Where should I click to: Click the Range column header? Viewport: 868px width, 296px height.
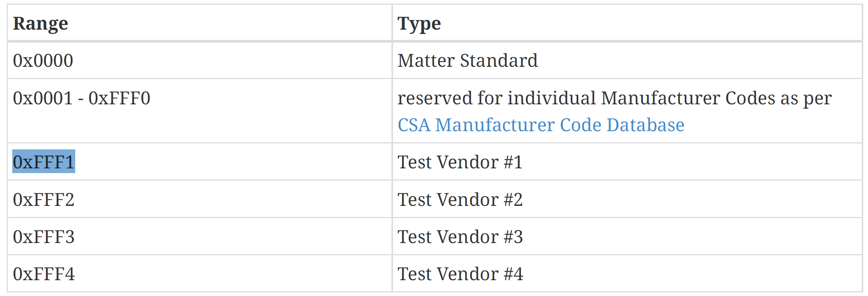[40, 24]
